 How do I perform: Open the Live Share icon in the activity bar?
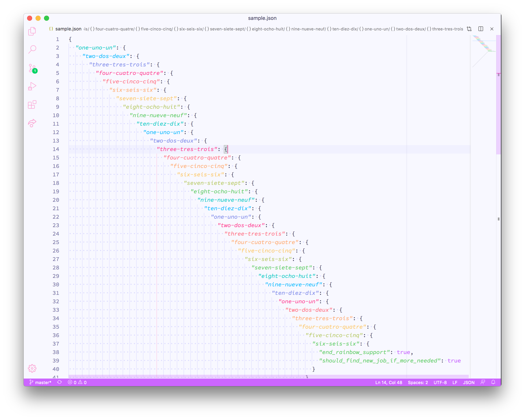[32, 123]
